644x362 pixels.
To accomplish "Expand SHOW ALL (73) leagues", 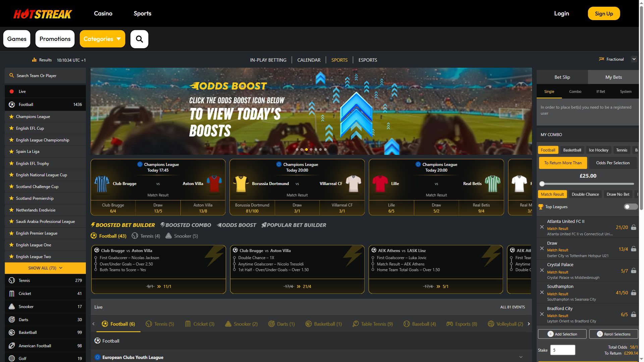I will [45, 268].
